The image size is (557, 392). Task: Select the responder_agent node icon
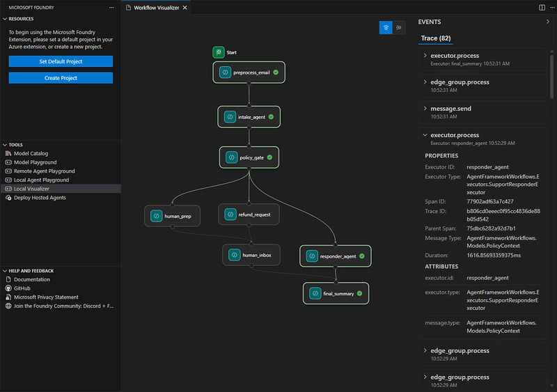pyautogui.click(x=312, y=256)
